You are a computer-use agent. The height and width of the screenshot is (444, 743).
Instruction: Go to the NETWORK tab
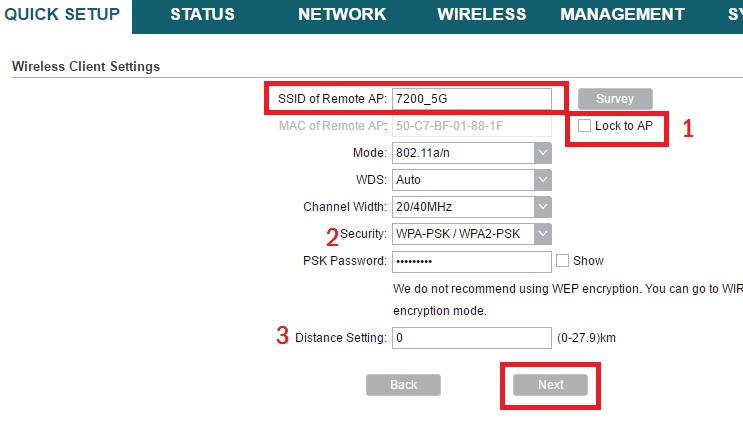pos(341,15)
